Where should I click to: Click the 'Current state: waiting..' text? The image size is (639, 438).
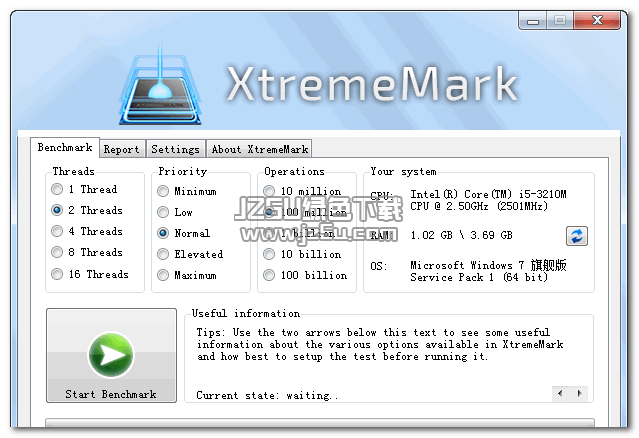[x=267, y=395]
